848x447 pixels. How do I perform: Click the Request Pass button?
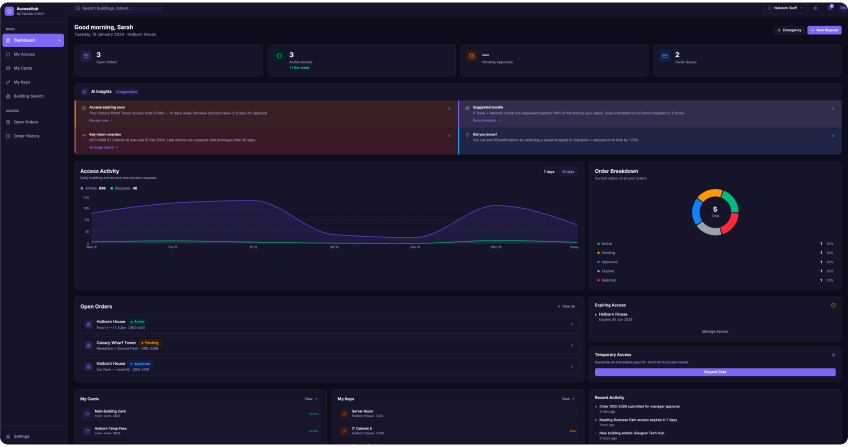(x=715, y=372)
